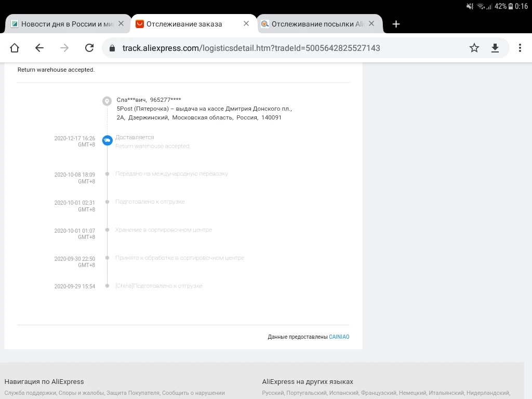Select top Return warehouse accepted. text
Image resolution: width=532 pixels, height=399 pixels.
(x=56, y=70)
